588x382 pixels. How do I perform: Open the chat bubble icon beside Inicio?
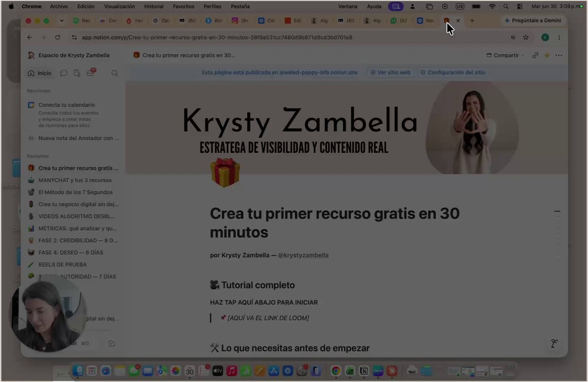click(x=64, y=73)
